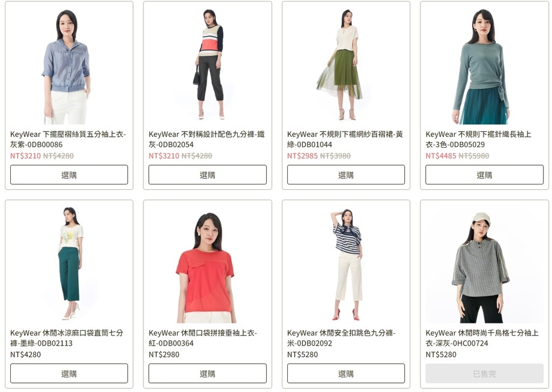Click the title 休閒口袋拼接垂袖上衣-紅
This screenshot has height=392, width=552.
(x=203, y=338)
